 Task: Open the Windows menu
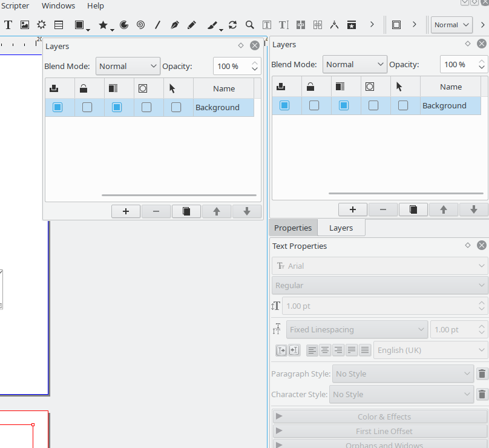(58, 5)
